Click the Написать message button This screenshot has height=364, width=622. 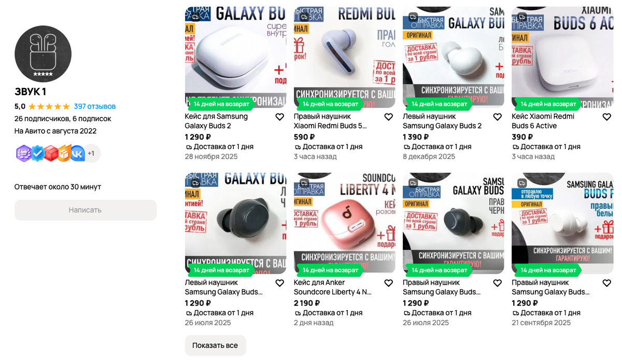tap(86, 210)
